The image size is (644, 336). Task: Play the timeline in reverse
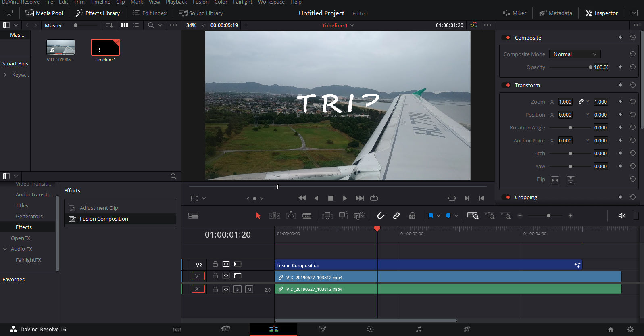(316, 198)
